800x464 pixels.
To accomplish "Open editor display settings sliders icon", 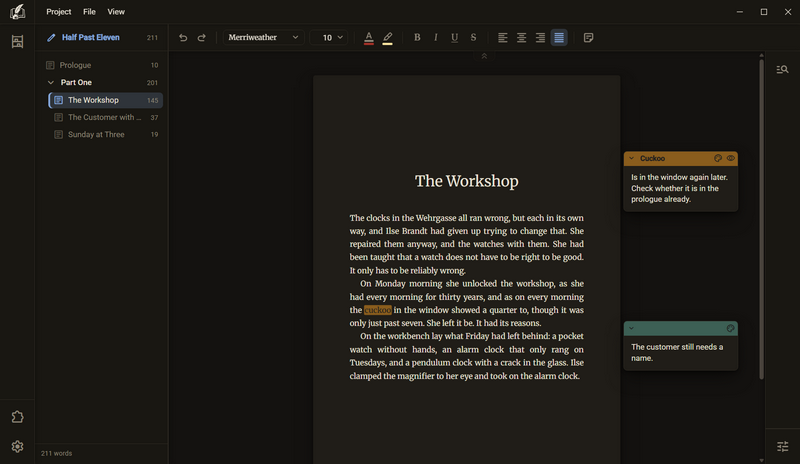I will (x=782, y=447).
